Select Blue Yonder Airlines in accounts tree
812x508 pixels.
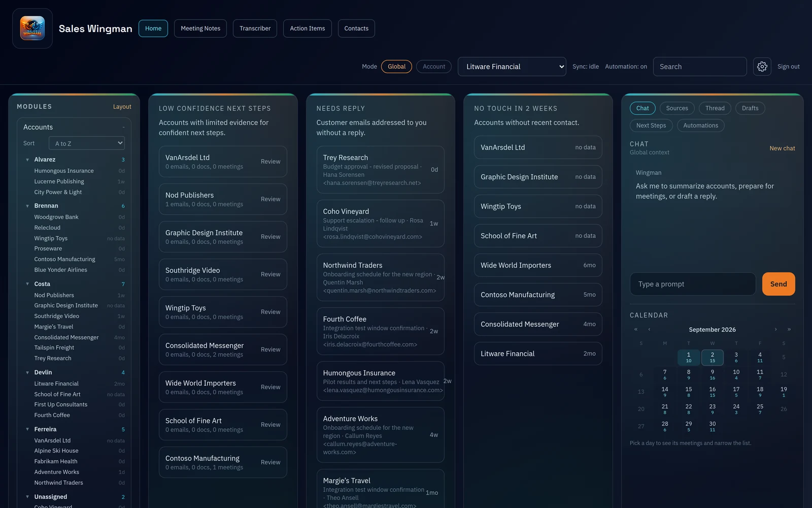(60, 270)
